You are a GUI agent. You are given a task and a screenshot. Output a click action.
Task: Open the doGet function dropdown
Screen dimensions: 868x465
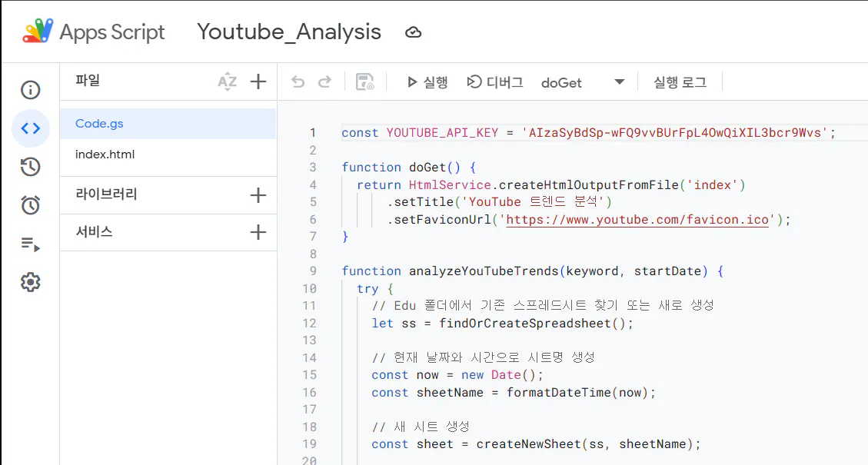[x=583, y=82]
